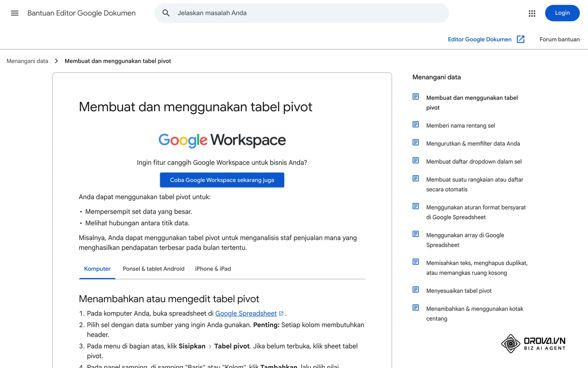The width and height of the screenshot is (588, 368).
Task: Click Coba Google Workspace sekarang juga
Action: [222, 180]
